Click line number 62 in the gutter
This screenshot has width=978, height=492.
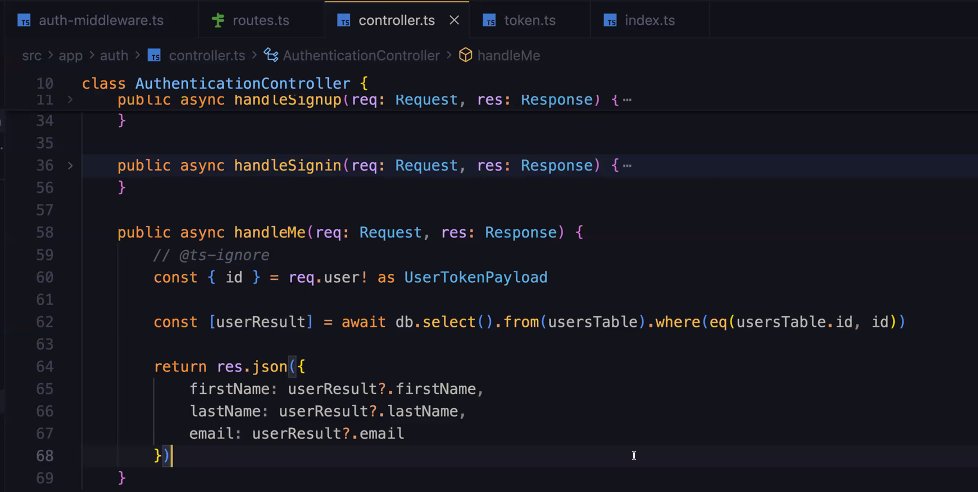coord(45,322)
